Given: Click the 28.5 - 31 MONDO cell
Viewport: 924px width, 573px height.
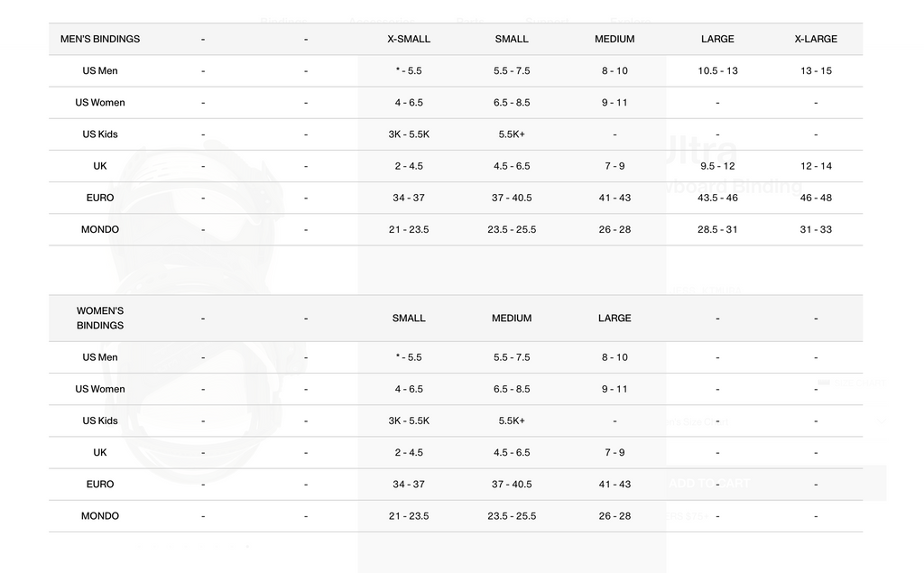Looking at the screenshot, I should click(x=717, y=230).
